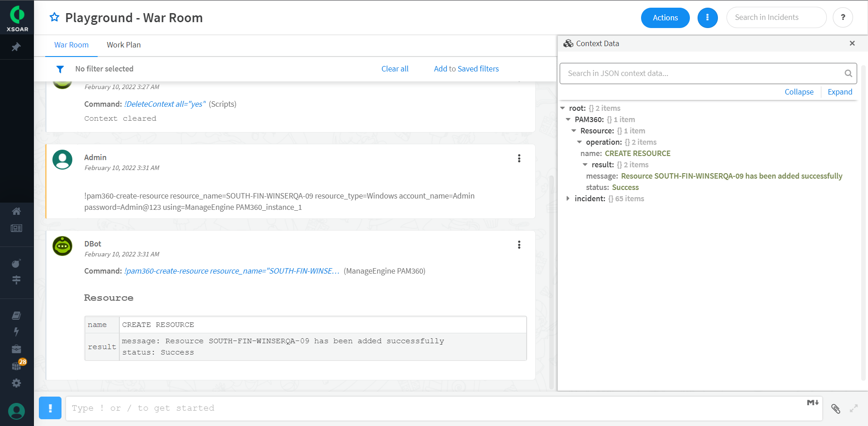The height and width of the screenshot is (426, 868).
Task: Click the Actions button
Action: [665, 18]
